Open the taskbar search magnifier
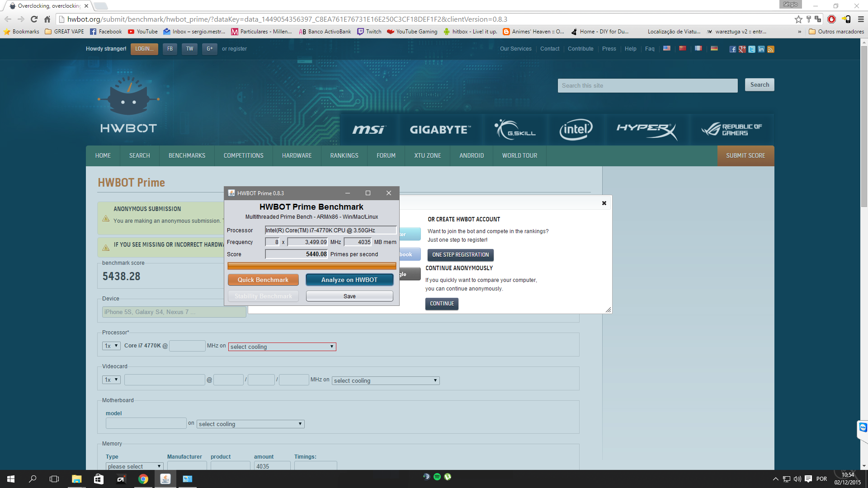Image resolution: width=868 pixels, height=488 pixels. click(x=33, y=479)
